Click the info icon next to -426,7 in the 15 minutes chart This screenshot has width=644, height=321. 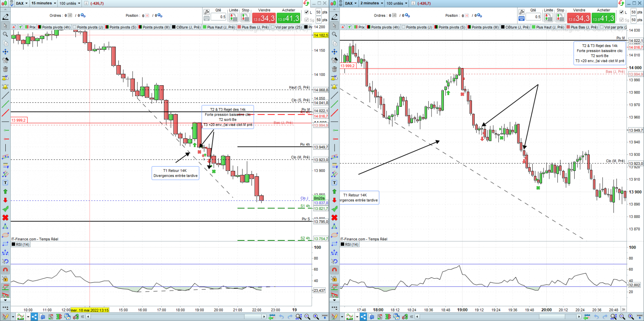tap(86, 3)
